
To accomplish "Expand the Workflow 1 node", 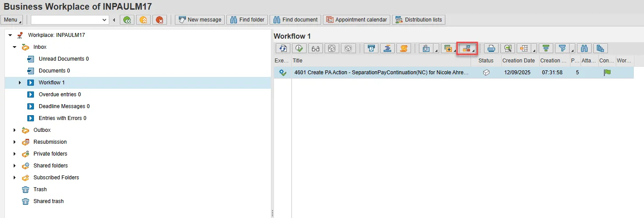I will 20,83.
